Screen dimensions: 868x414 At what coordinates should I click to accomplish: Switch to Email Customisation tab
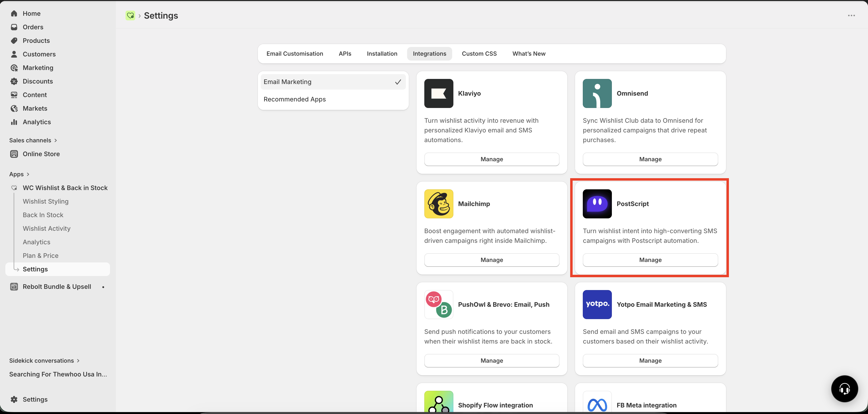(294, 54)
